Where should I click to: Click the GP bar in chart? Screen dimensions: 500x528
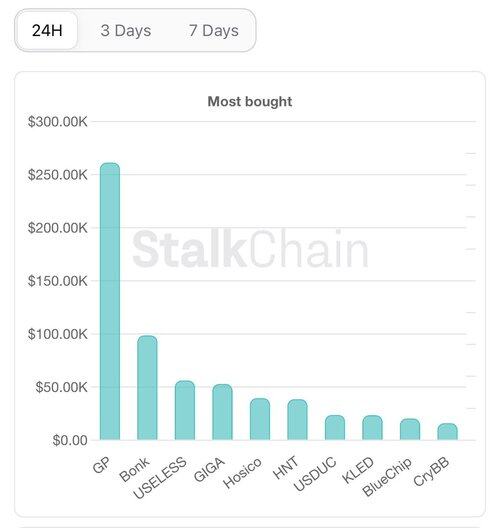(110, 301)
